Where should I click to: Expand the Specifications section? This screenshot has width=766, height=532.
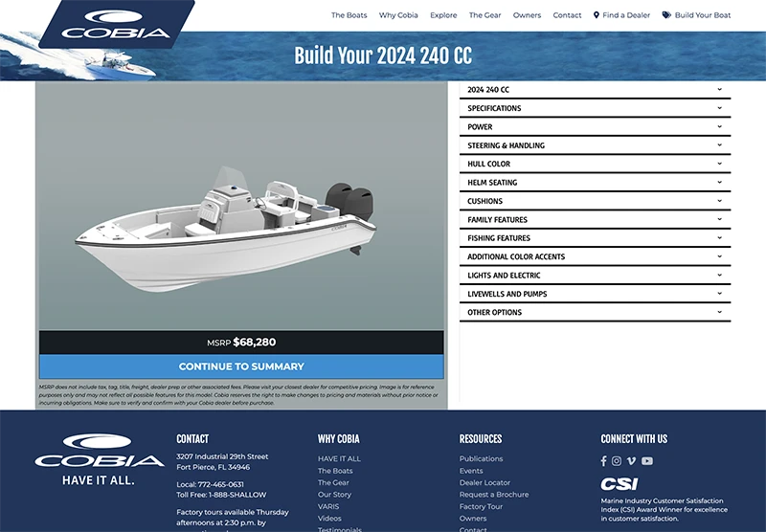[x=595, y=108]
